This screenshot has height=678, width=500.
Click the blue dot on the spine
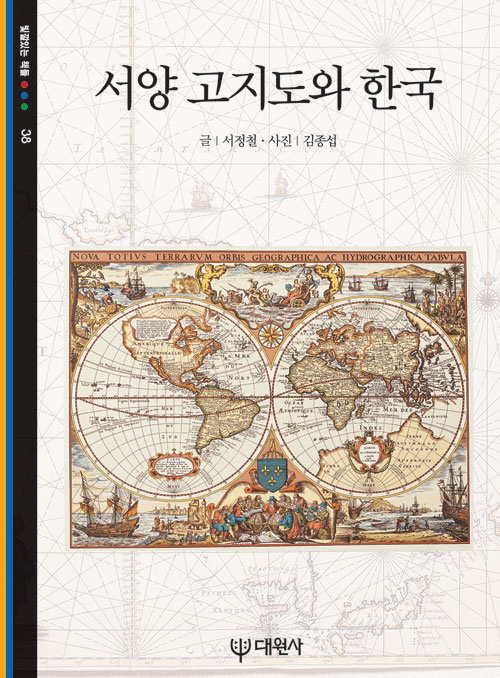[25, 96]
